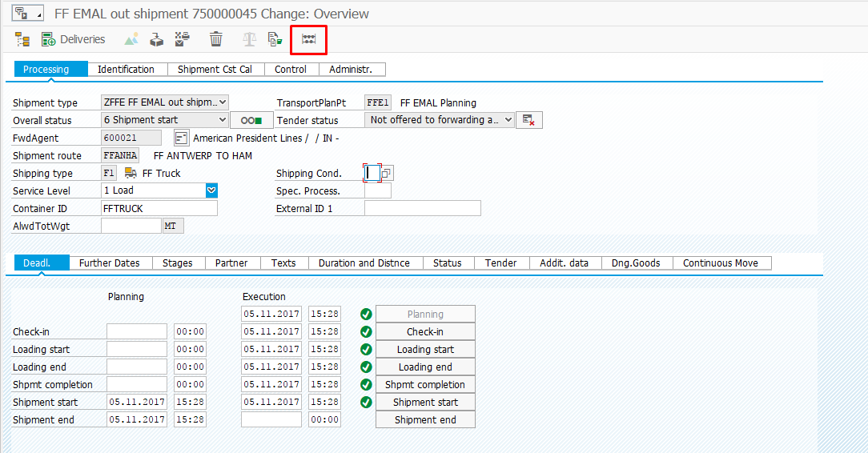Click the forwarding agent address icon
The image size is (868, 453).
coord(181,138)
